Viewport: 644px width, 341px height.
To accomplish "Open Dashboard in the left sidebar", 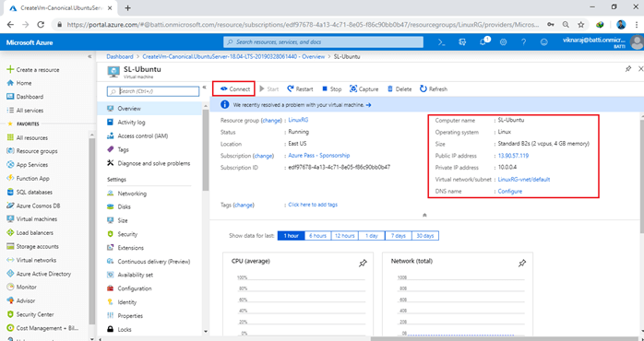I will click(25, 97).
